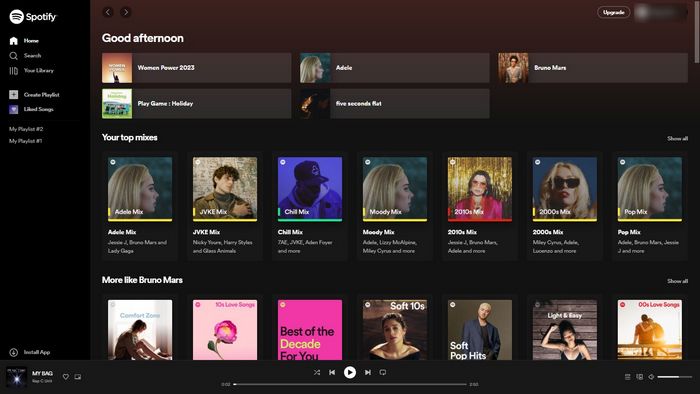Skip to previous track
Screen dimensions: 700x394
332,372
